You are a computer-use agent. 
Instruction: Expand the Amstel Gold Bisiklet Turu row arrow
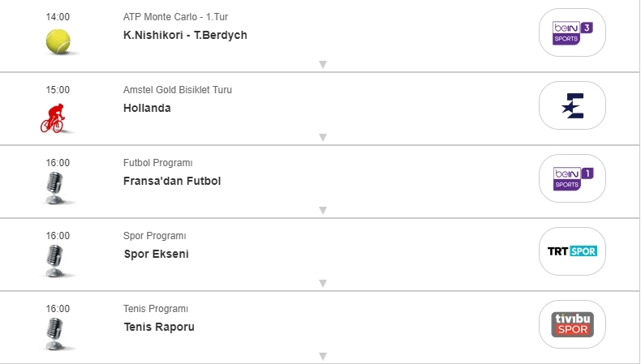click(x=323, y=137)
